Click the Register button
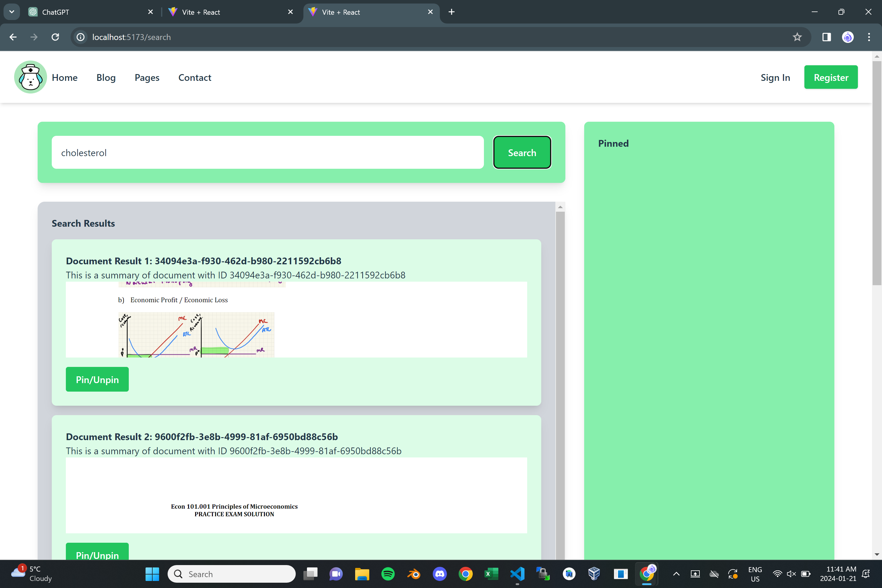Image resolution: width=882 pixels, height=588 pixels. tap(831, 78)
